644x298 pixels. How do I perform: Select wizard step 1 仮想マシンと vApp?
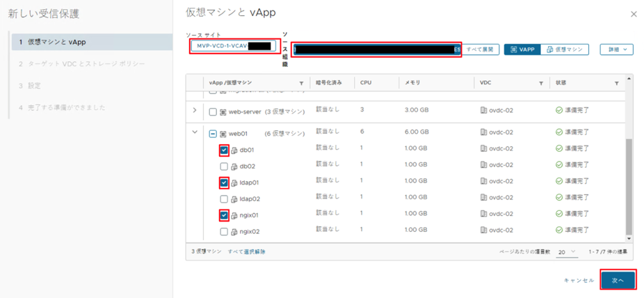92,42
